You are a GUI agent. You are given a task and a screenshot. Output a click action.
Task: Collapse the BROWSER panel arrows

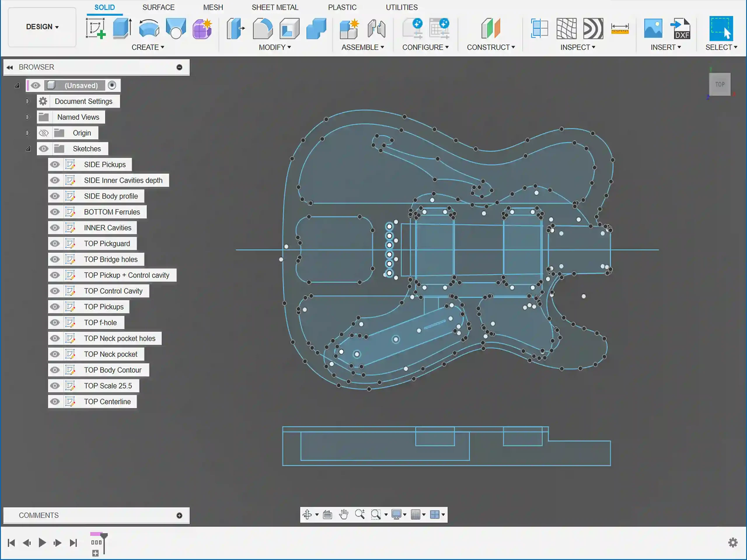click(x=10, y=67)
